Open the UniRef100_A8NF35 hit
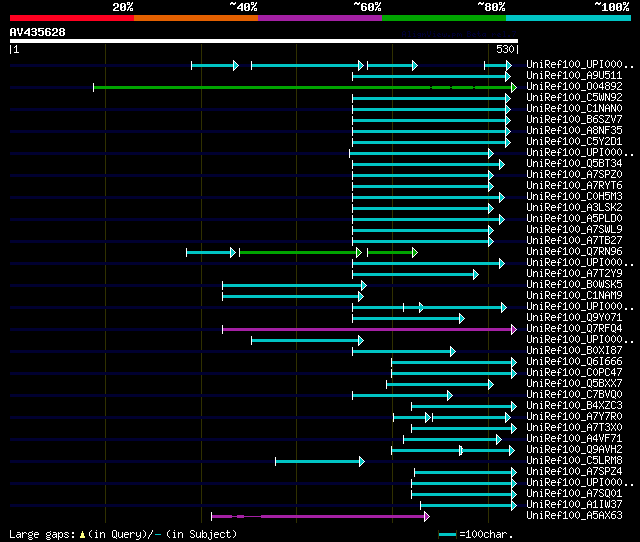 tap(574, 131)
